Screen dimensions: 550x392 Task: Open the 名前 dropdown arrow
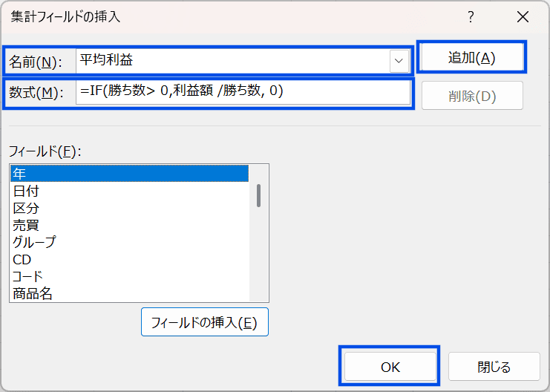[400, 61]
